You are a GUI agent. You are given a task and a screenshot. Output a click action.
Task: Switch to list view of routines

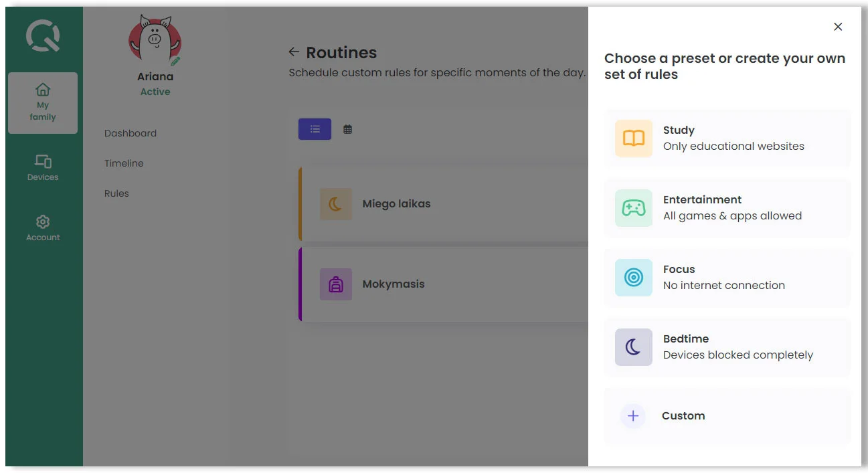click(x=315, y=129)
